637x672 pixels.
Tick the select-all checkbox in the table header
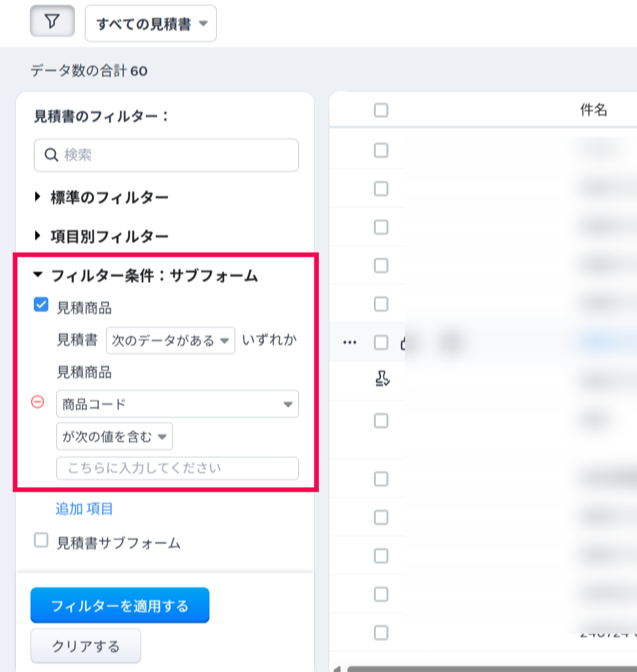(381, 110)
